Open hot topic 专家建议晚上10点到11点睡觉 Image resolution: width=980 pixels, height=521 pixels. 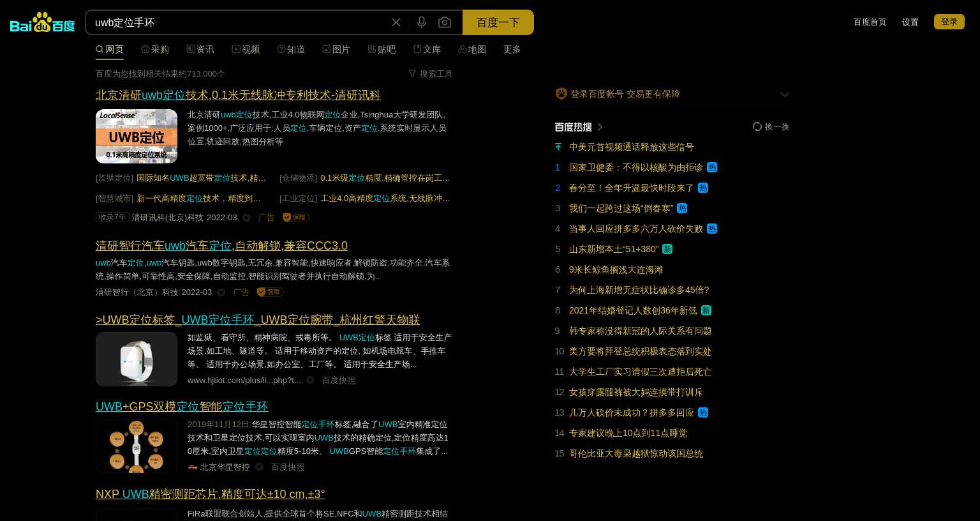(x=628, y=433)
